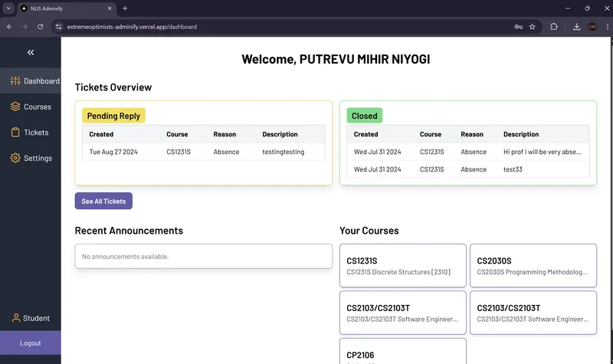Reload the page with refresh icon
This screenshot has height=364, width=613.
pos(40,26)
